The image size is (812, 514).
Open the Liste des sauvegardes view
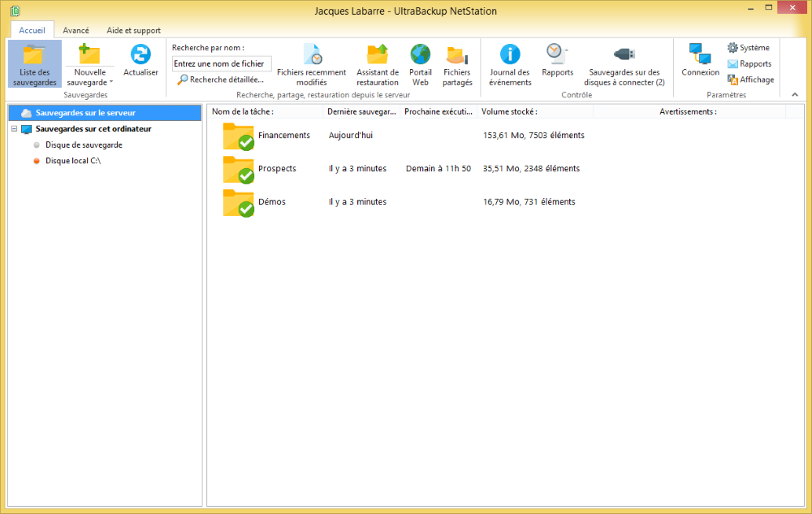point(35,64)
